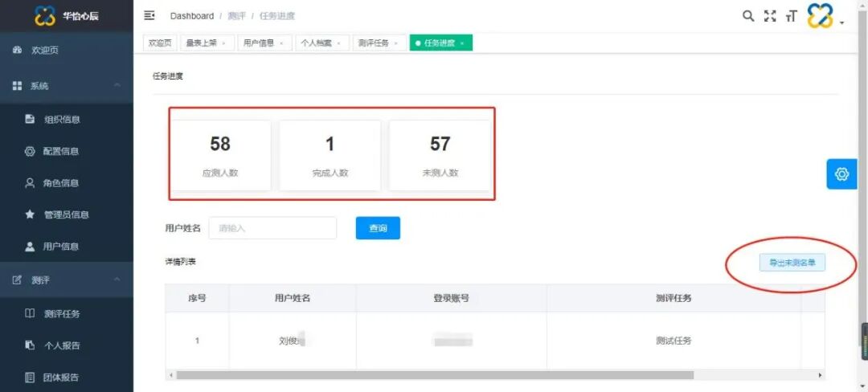Click the 完成人数 1 card

point(330,155)
